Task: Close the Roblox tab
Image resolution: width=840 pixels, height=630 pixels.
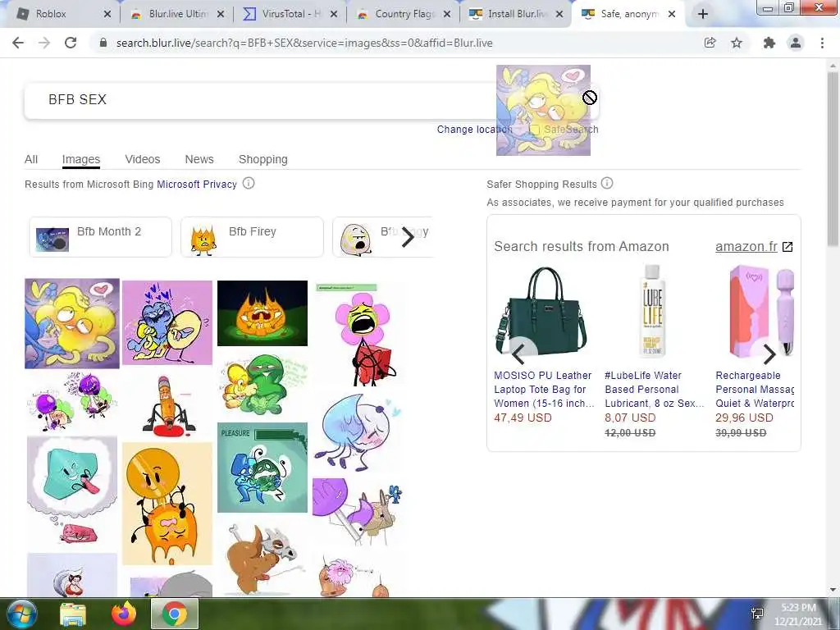Action: click(107, 15)
